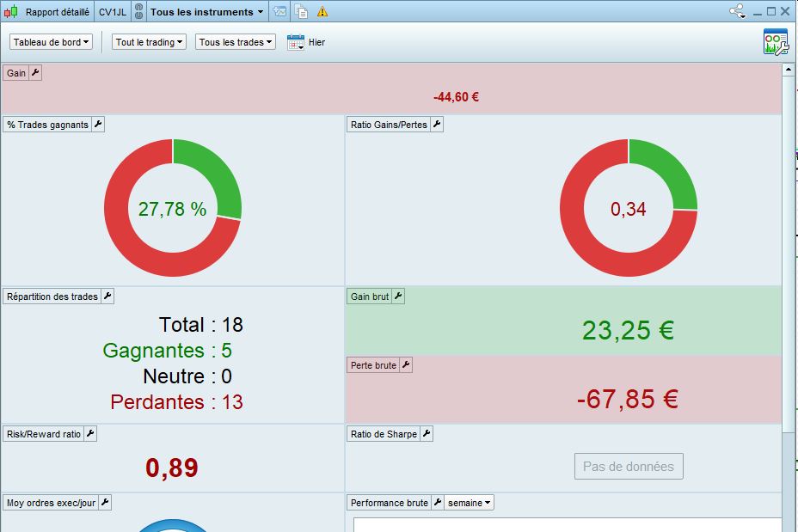The height and width of the screenshot is (532, 798).
Task: Close the Rapport détaillé window
Action: [785, 11]
